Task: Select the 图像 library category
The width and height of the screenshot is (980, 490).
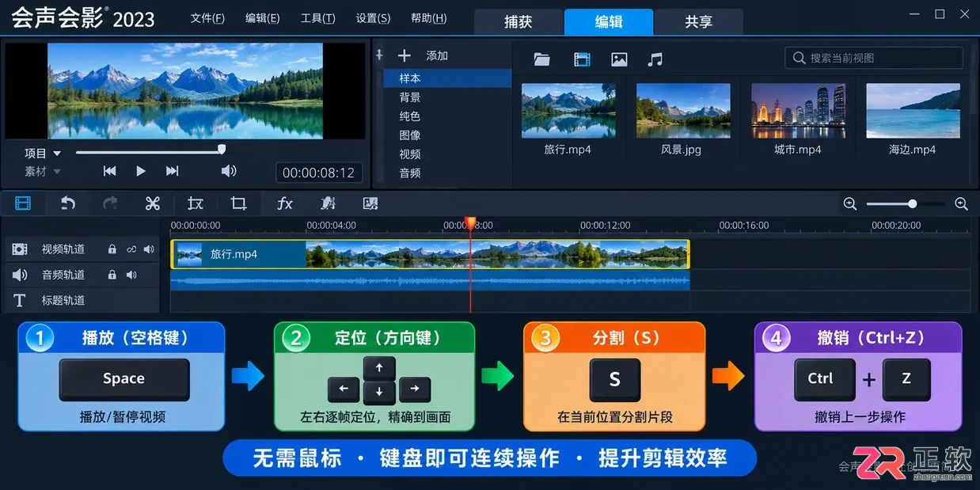Action: (x=447, y=135)
